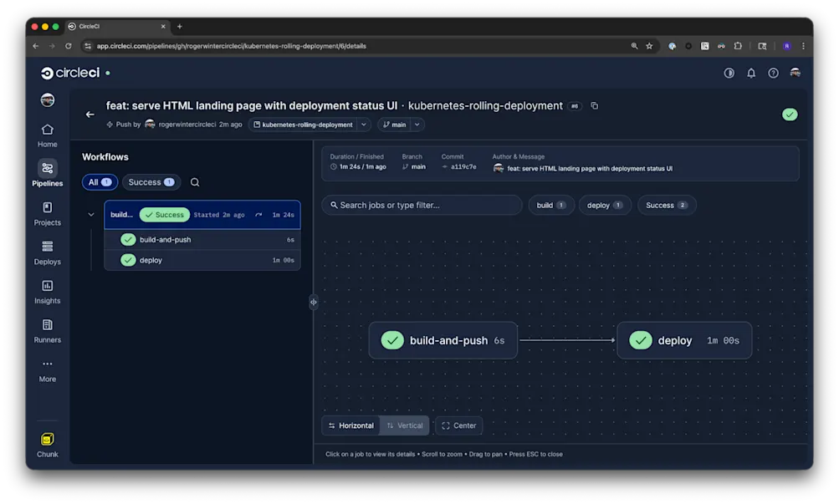
Task: Center the workflow graph
Action: click(x=459, y=425)
